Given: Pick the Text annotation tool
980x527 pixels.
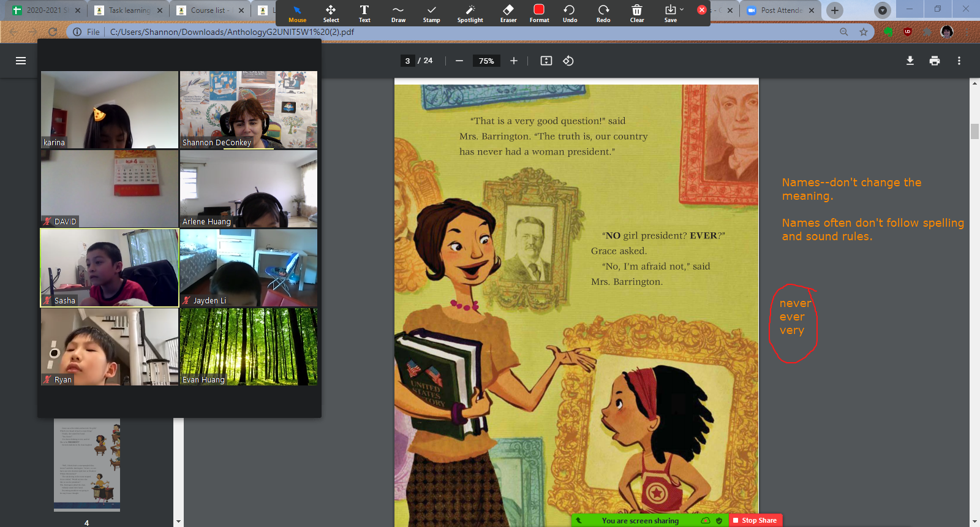Looking at the screenshot, I should pyautogui.click(x=364, y=13).
